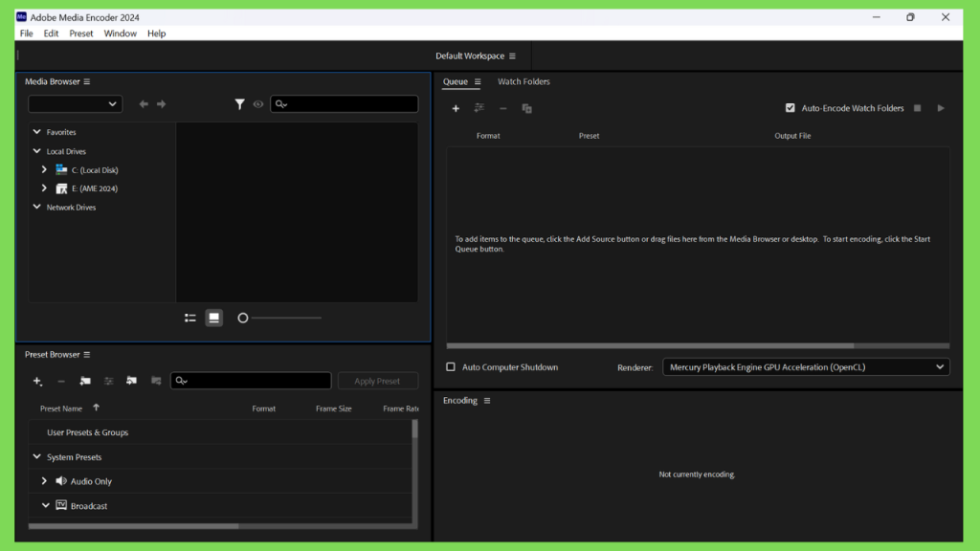
Task: Click the C: (Local Disk) drive icon
Action: 61,170
